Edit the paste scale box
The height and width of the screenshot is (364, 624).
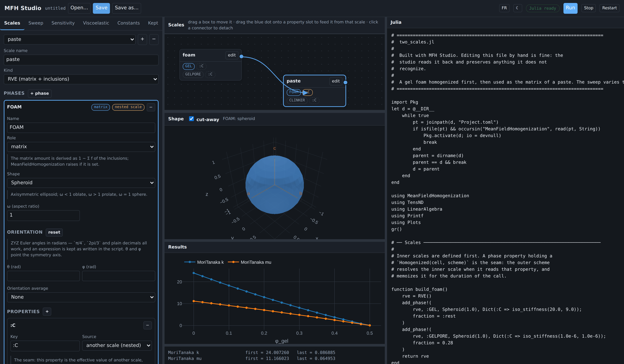336,81
